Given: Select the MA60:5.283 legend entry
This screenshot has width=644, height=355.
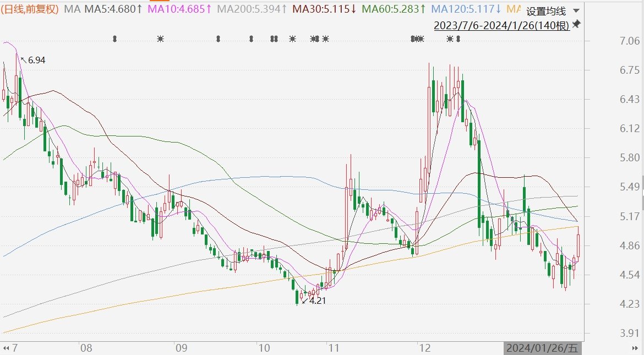Looking at the screenshot, I should [394, 9].
